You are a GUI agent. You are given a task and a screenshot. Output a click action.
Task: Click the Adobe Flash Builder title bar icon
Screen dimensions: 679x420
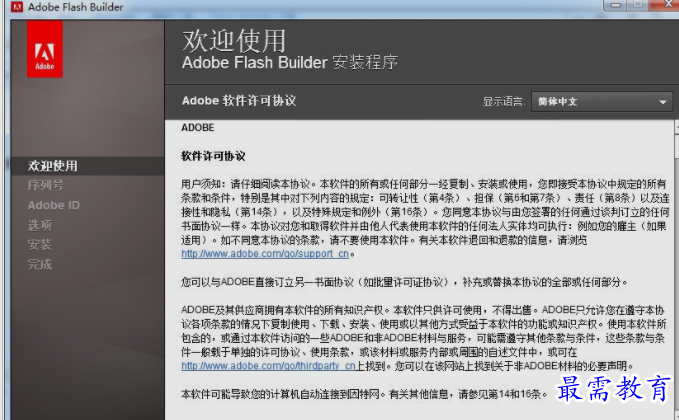tap(17, 6)
